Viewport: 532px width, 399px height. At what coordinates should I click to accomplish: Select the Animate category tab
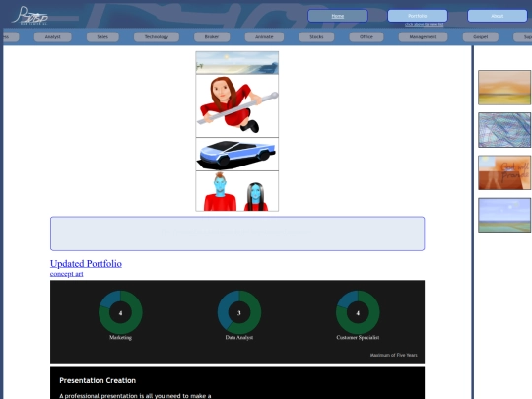click(x=264, y=37)
